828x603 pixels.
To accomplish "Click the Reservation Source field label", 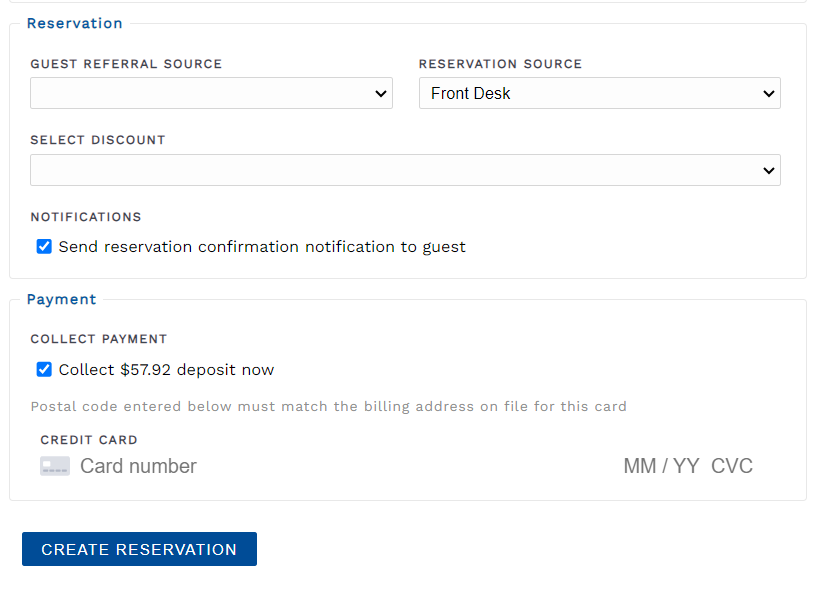I will pos(500,64).
